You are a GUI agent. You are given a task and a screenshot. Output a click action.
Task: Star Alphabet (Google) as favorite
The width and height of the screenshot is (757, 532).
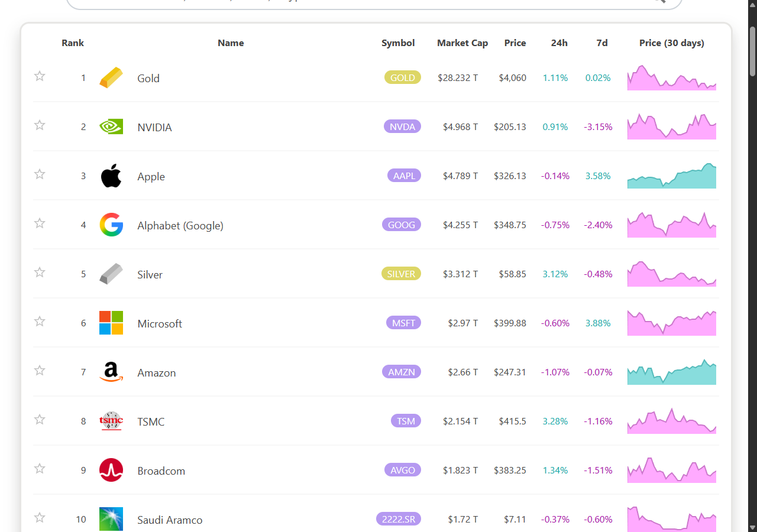coord(40,223)
